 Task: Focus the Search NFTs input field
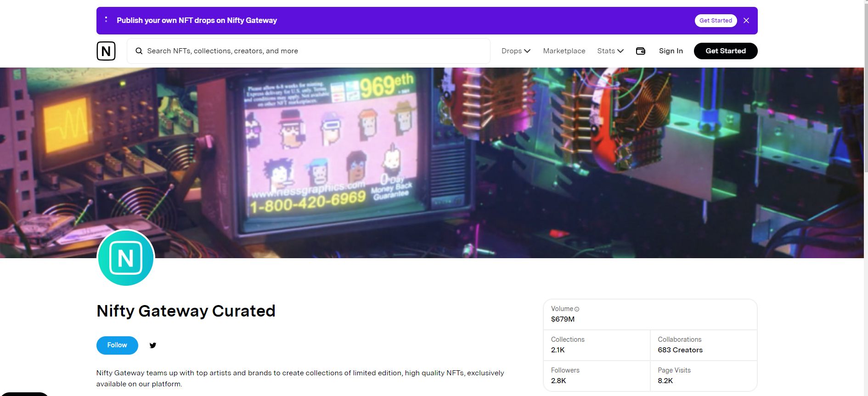(309, 51)
